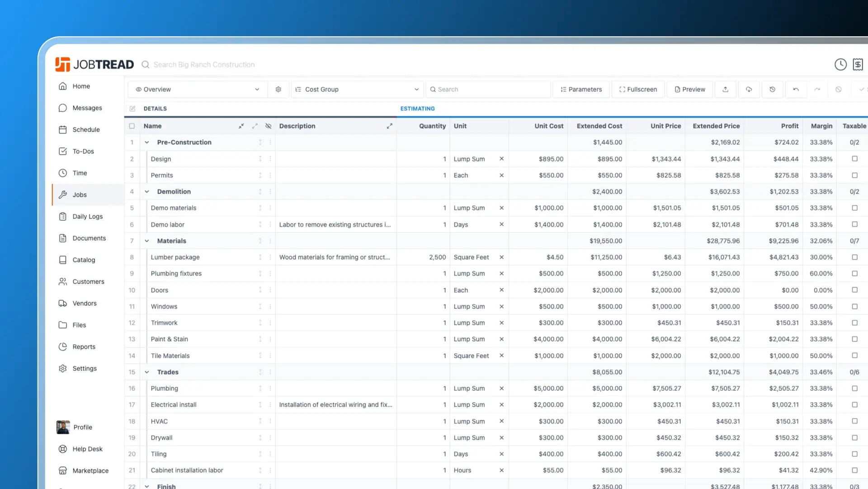This screenshot has height=489, width=868.
Task: Open the three-dot menu for Demolition group
Action: (270, 192)
